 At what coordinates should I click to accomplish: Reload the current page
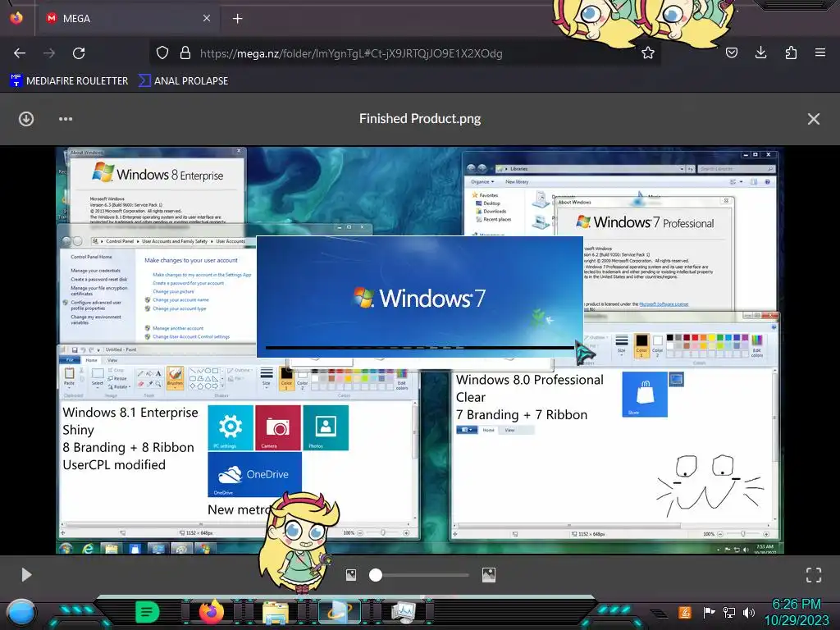[x=79, y=53]
